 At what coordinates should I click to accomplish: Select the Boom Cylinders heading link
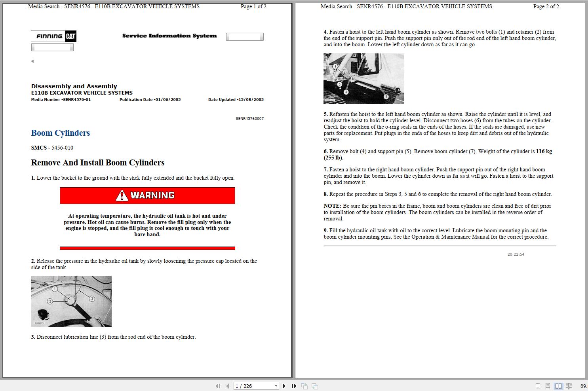tap(60, 133)
